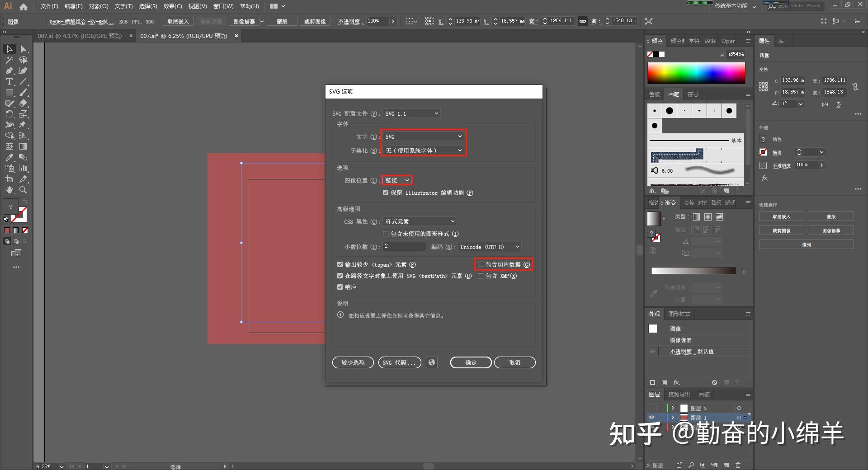Open the 文件(F) menu
Viewport: 868px width, 470px height.
[x=49, y=6]
